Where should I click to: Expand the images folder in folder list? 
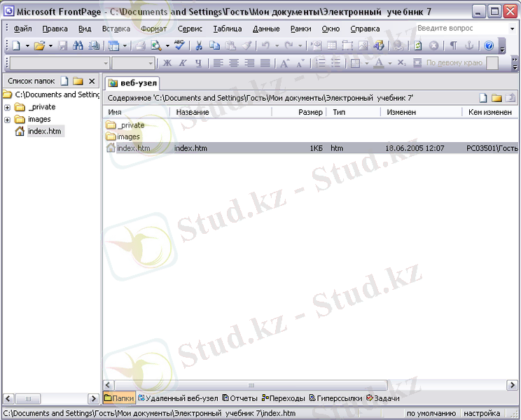tap(7, 120)
